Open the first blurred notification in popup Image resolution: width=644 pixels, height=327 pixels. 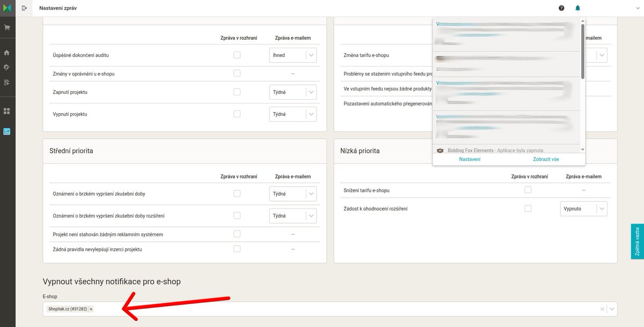(506, 35)
